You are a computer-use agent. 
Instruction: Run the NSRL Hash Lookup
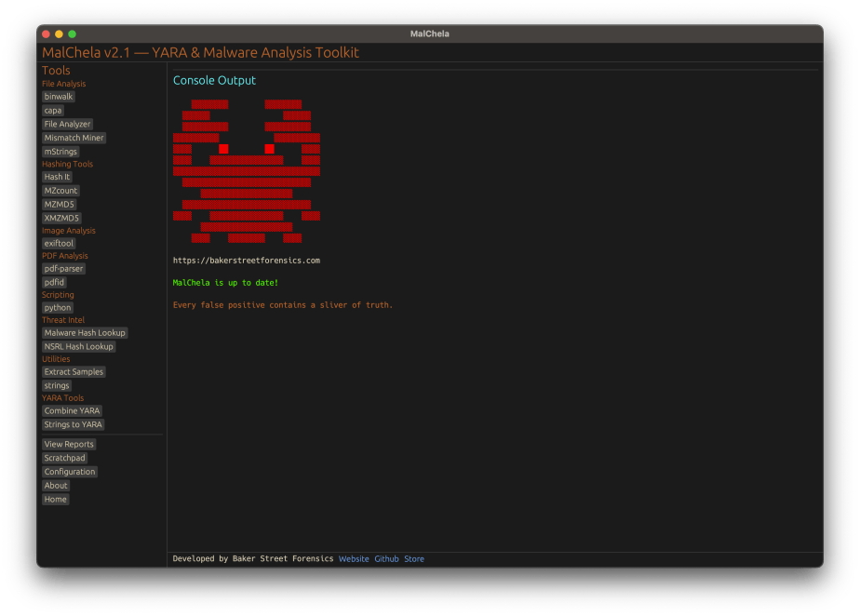[x=77, y=345]
